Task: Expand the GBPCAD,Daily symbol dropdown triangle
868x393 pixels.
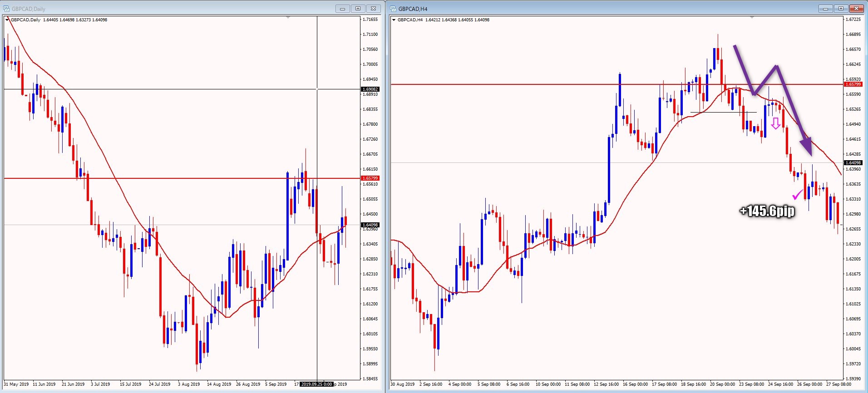Action: [7, 20]
